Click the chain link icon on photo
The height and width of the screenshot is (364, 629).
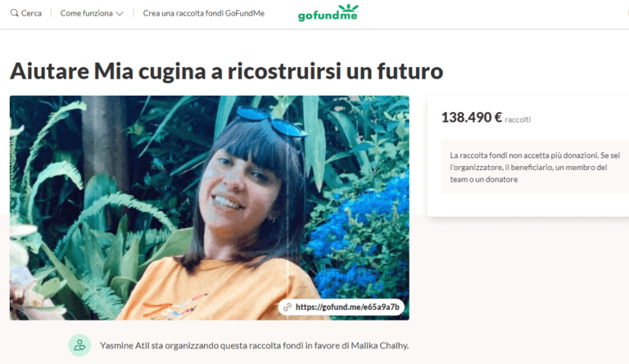[x=287, y=307]
